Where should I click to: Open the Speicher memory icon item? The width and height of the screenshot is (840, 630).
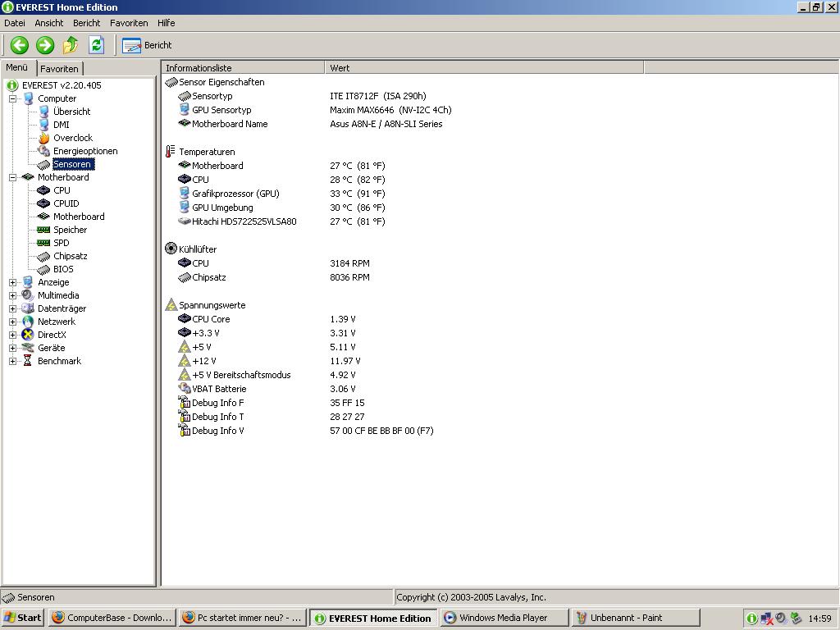[43, 230]
